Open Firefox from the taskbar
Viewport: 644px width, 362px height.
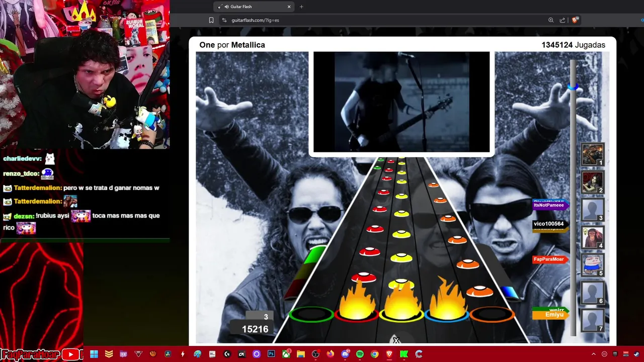pyautogui.click(x=330, y=354)
